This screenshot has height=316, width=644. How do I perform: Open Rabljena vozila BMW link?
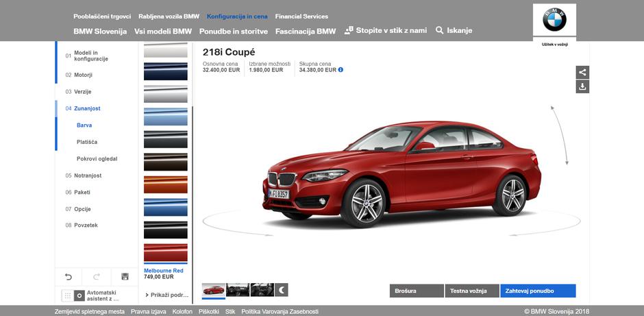(169, 16)
